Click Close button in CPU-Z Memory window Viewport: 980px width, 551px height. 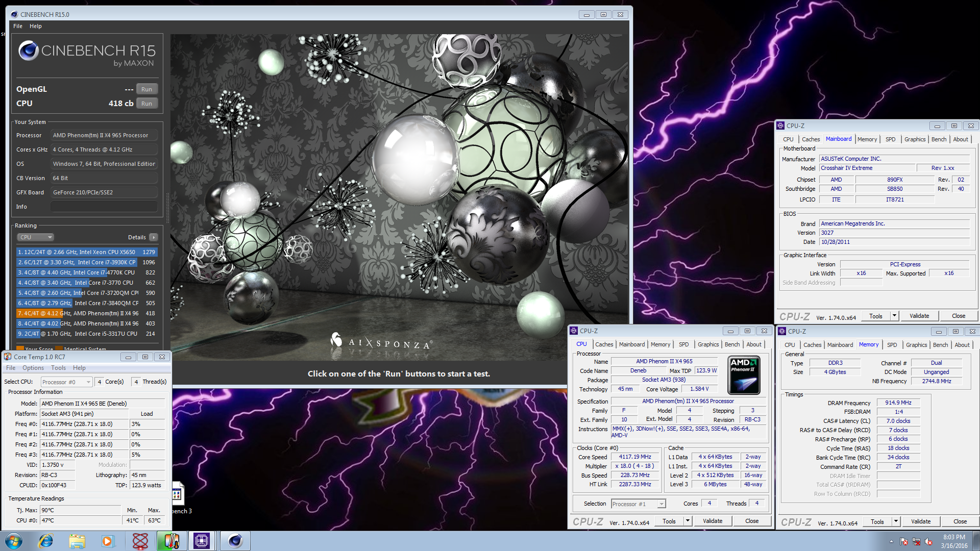click(960, 521)
